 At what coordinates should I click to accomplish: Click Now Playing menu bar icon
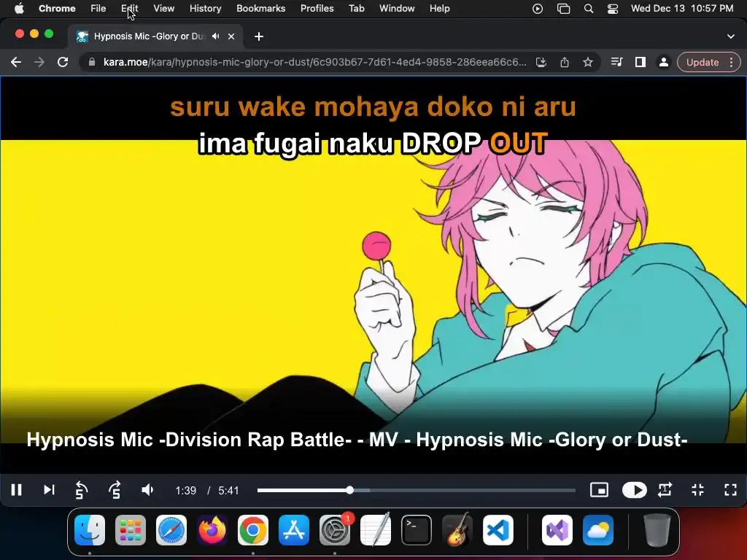coord(538,9)
